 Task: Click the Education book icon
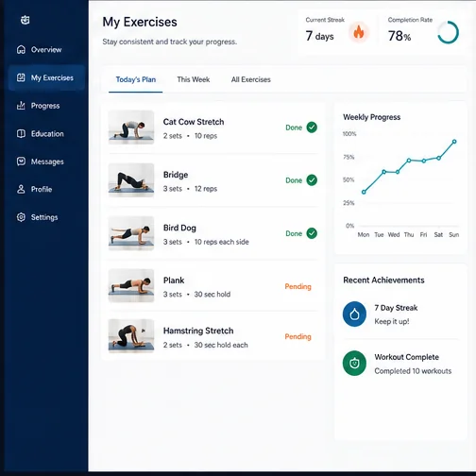click(21, 133)
